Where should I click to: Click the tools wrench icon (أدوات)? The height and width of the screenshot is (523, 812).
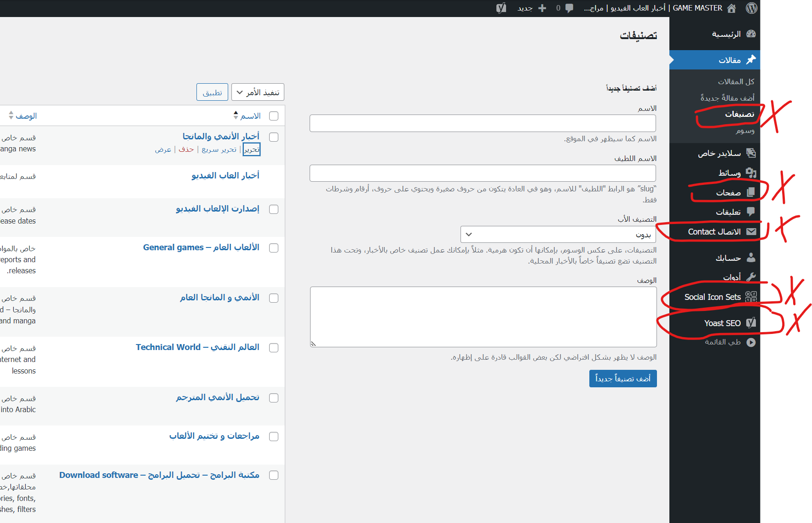[x=751, y=277]
